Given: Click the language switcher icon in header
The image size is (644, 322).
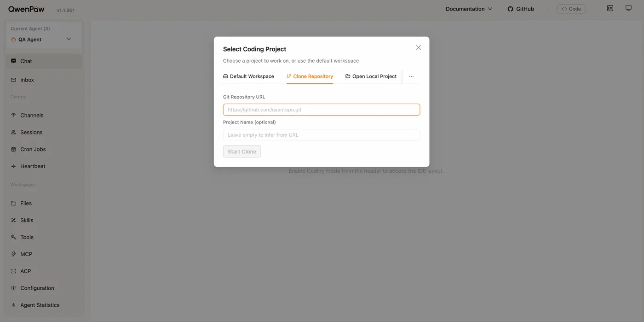Looking at the screenshot, I should [610, 8].
